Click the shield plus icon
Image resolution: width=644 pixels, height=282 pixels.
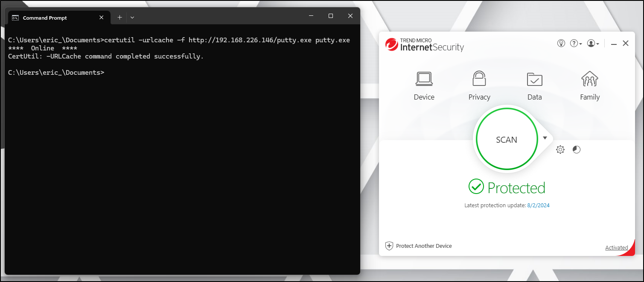pos(389,246)
